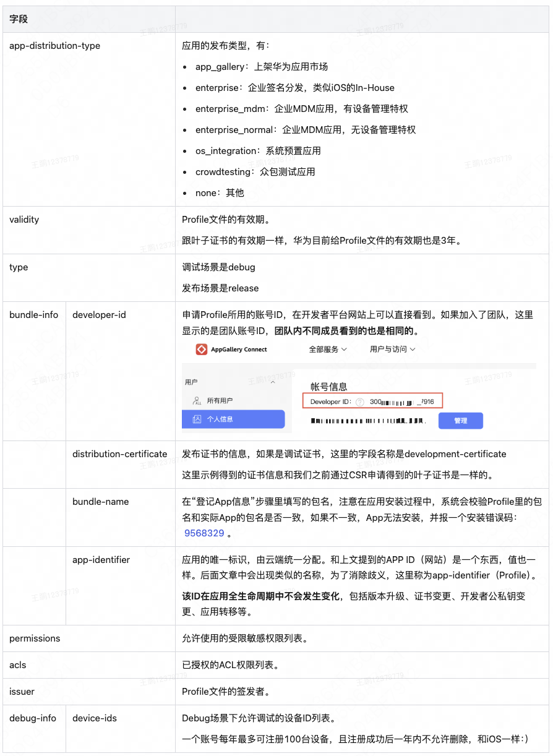Open the 用户与访问 dropdown menu

click(392, 350)
